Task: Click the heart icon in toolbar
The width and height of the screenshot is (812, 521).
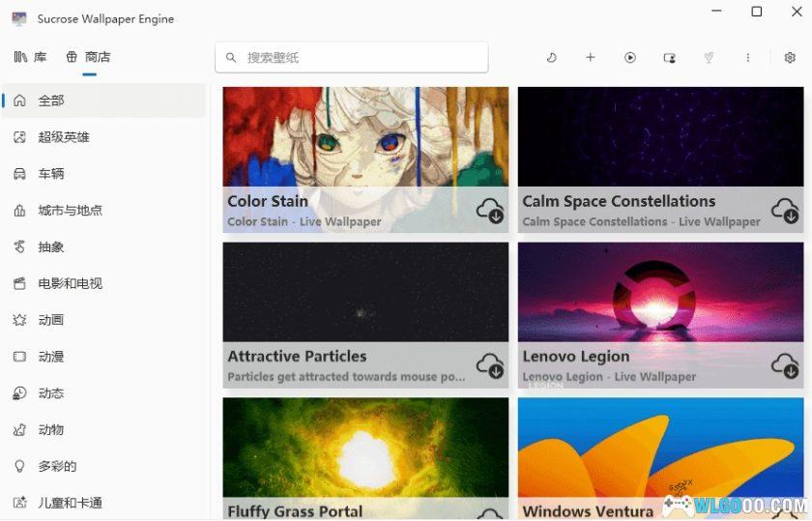Action: click(x=709, y=57)
